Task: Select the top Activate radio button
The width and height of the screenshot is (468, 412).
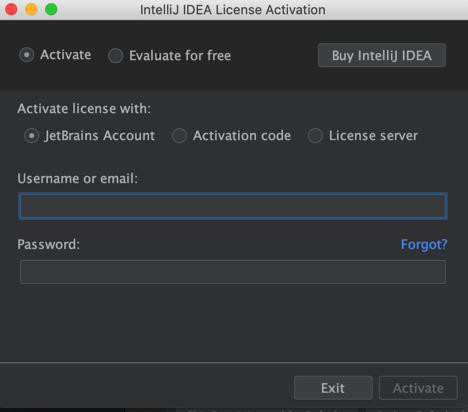Action: coord(27,55)
